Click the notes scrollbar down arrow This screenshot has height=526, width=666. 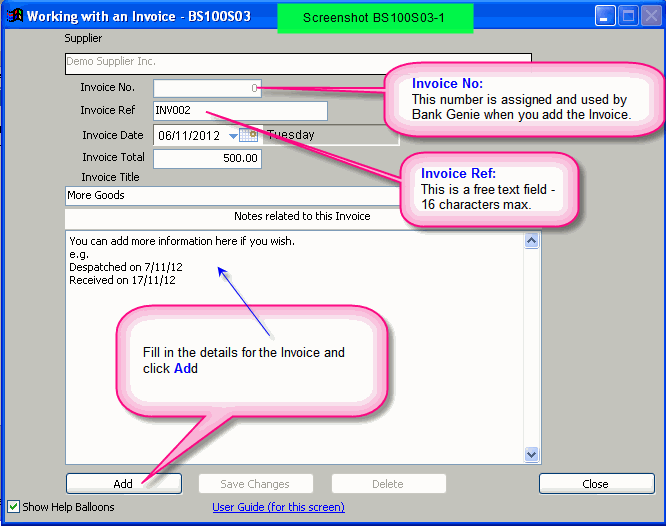pos(531,454)
